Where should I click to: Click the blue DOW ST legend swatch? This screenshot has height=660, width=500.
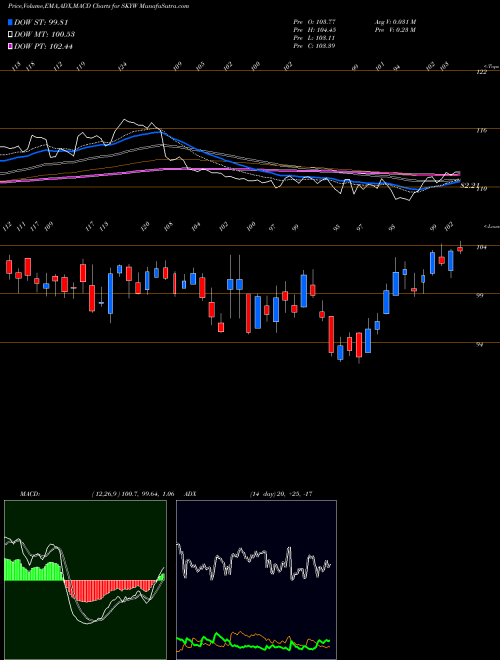10,22
